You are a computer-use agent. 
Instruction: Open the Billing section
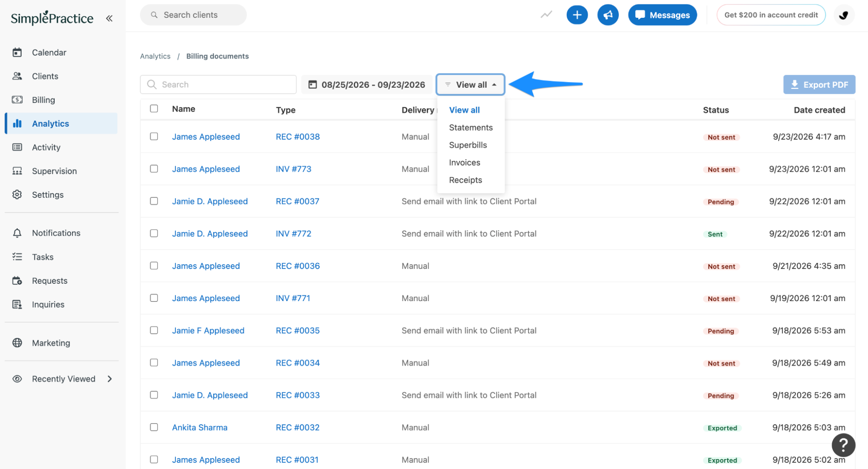(43, 100)
